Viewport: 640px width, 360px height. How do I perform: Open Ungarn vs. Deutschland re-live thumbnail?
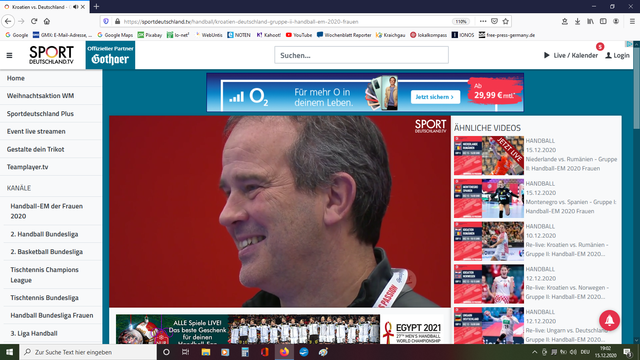point(489,326)
